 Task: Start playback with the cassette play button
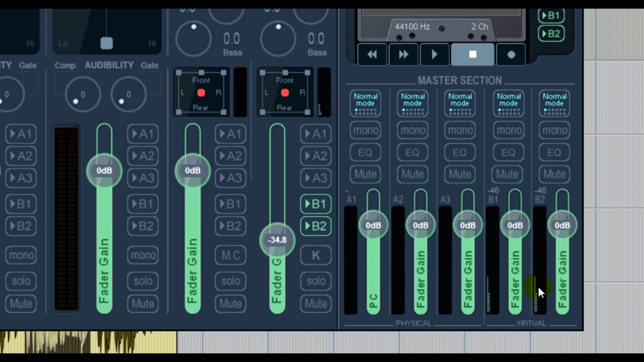coord(435,55)
